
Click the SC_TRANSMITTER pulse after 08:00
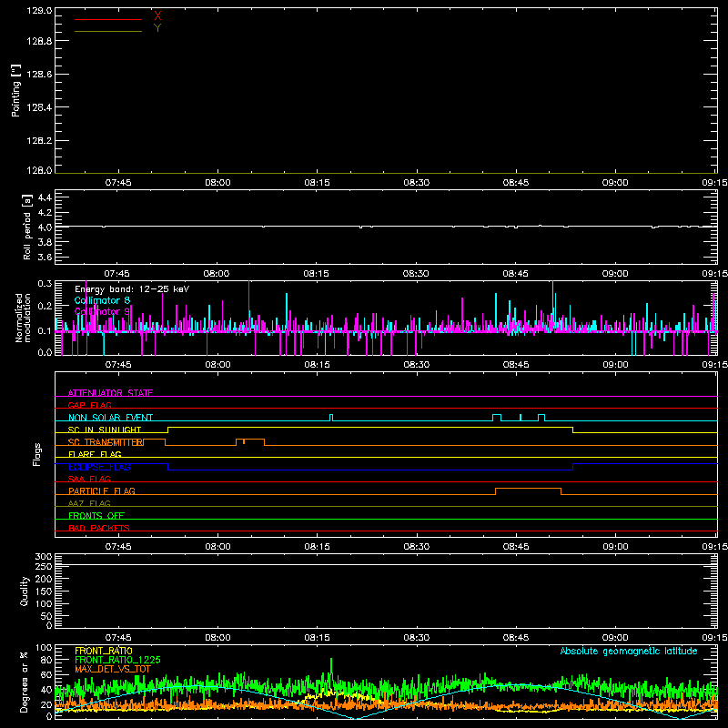[x=250, y=441]
